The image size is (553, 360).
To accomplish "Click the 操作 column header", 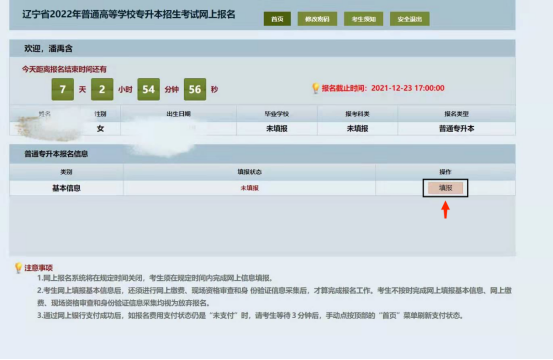I will click(x=445, y=172).
